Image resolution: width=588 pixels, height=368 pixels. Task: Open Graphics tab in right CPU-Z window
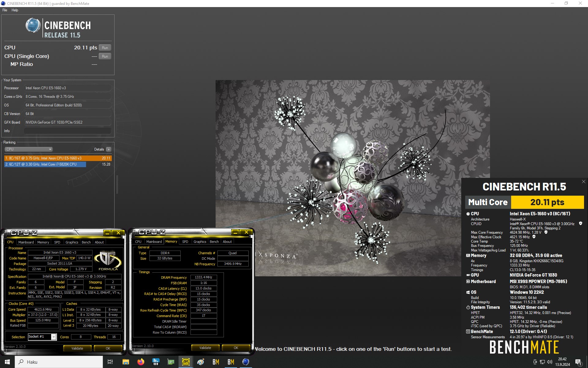200,242
